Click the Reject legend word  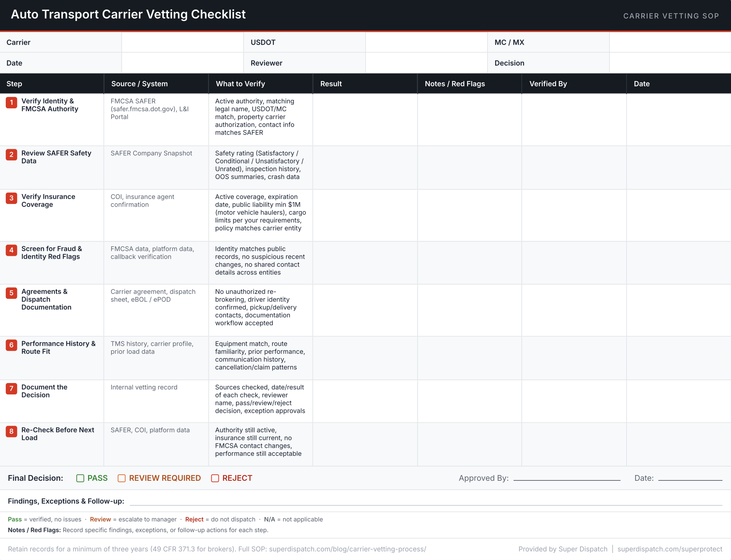coord(194,519)
